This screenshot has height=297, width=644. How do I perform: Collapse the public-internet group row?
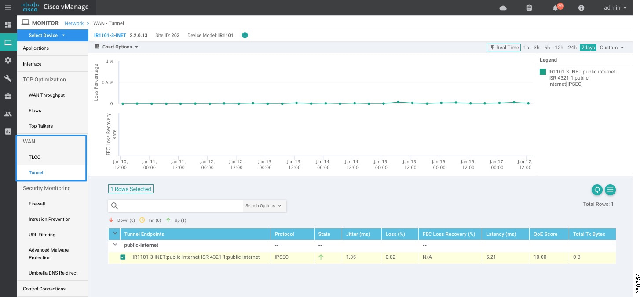tap(116, 245)
